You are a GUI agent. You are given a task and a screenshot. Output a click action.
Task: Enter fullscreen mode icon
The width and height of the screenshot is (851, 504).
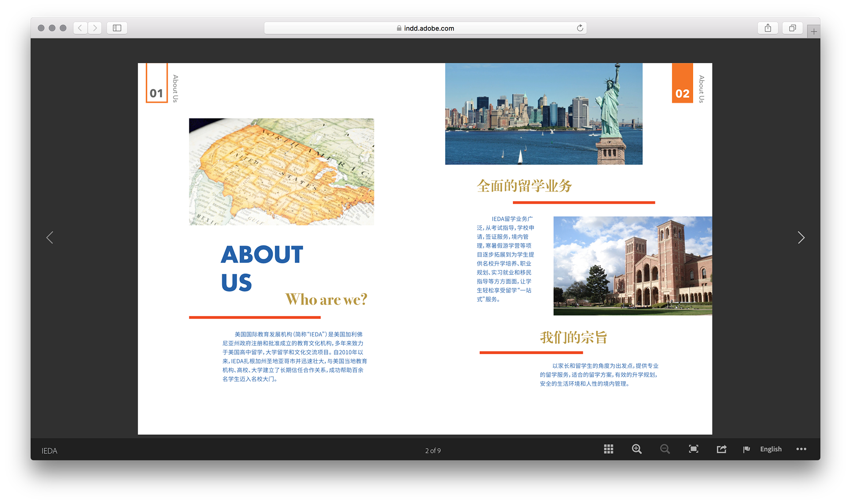(694, 449)
